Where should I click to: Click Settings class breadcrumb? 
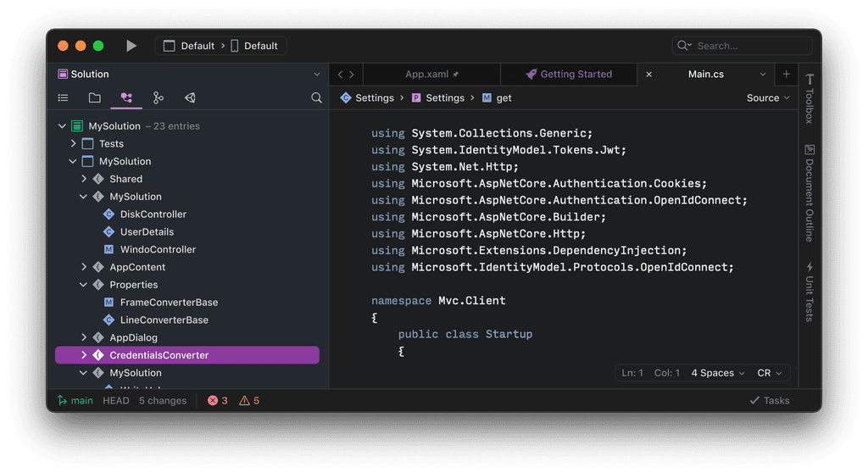pos(367,98)
